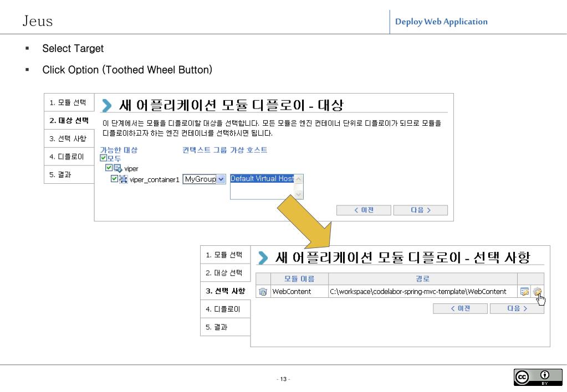Screen dimensions: 567x392
Task: Click the 다음 button on the target page
Action: 421,210
